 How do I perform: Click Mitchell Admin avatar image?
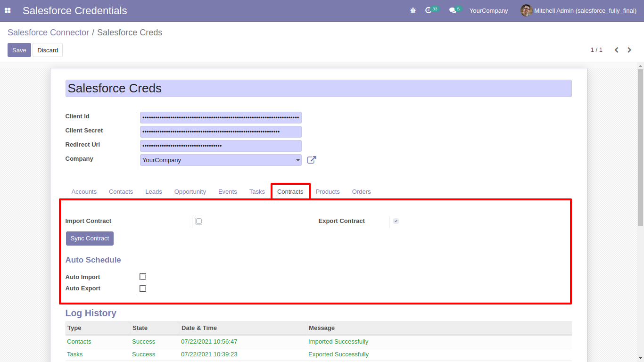(526, 10)
